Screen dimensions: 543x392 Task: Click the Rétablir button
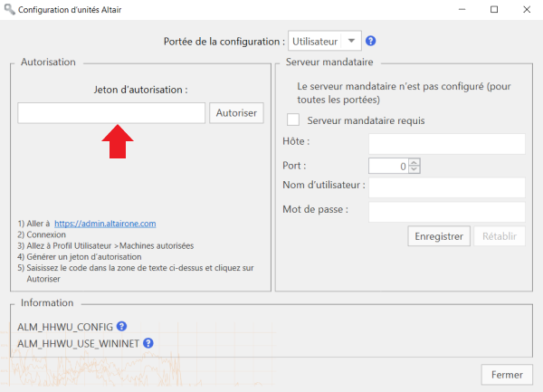(500, 236)
